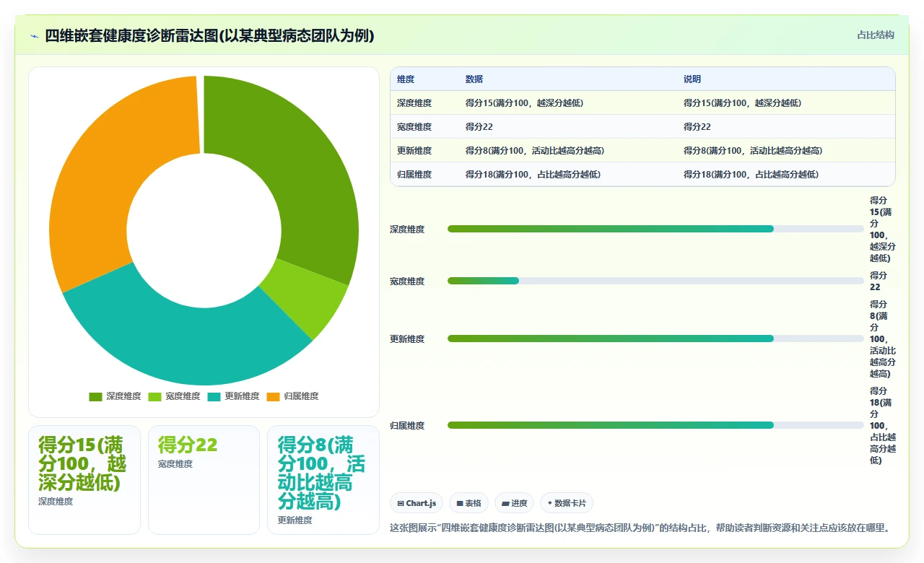Open the 得分15 深度维度 data card

pos(84,480)
